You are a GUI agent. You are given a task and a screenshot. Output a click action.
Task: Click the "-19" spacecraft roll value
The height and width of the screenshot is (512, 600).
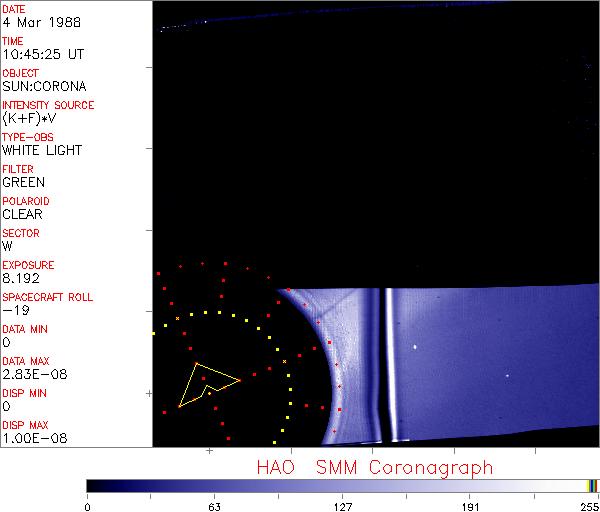click(13, 310)
